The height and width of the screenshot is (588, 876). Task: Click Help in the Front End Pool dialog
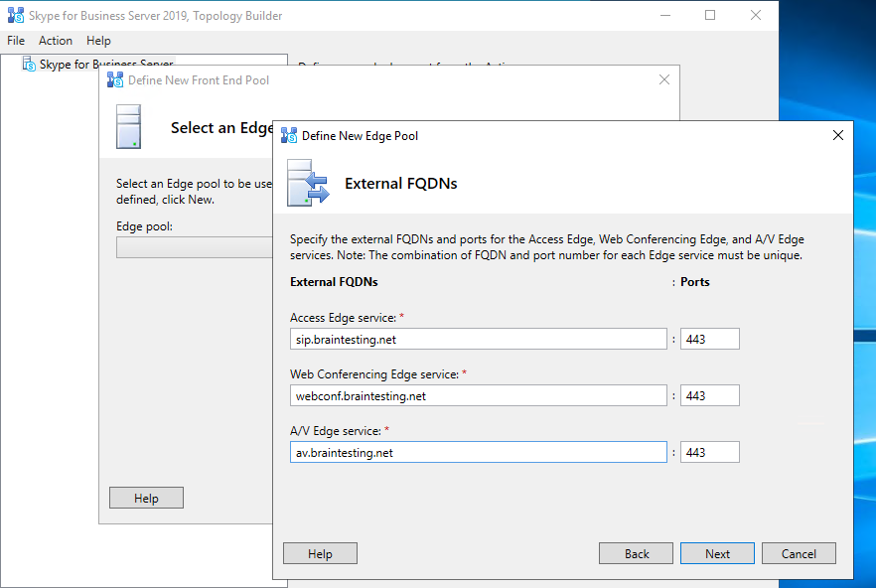tap(146, 499)
